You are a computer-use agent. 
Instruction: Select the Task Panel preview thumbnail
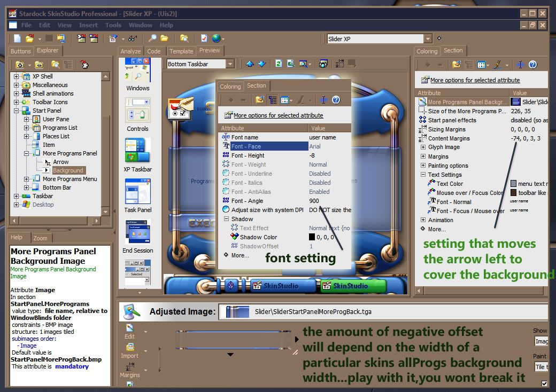click(x=137, y=191)
